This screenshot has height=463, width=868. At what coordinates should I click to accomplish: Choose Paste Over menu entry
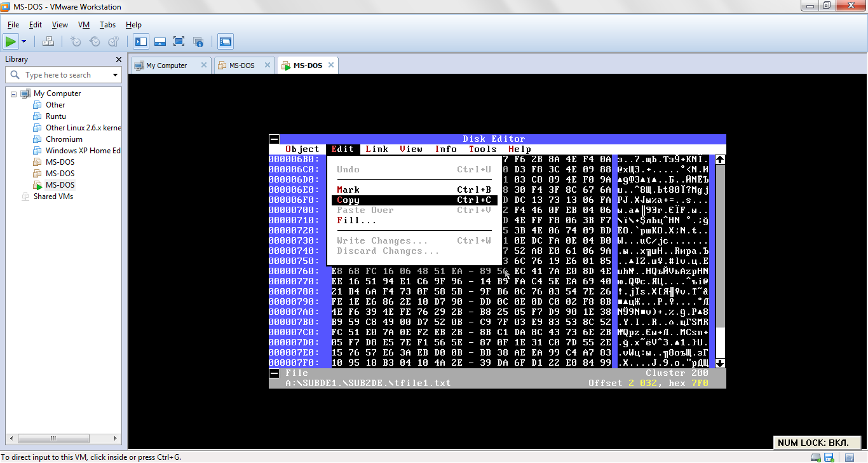coord(414,211)
